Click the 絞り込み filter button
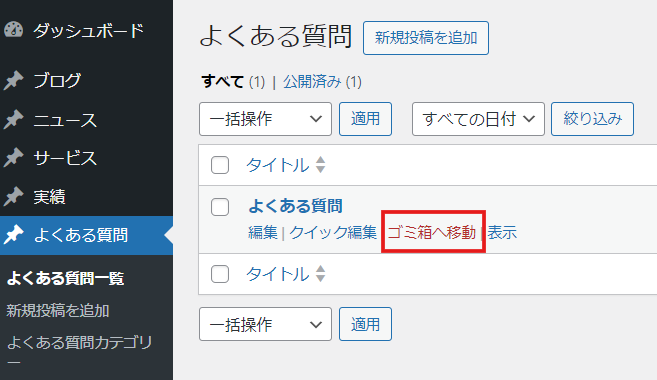 coord(592,119)
